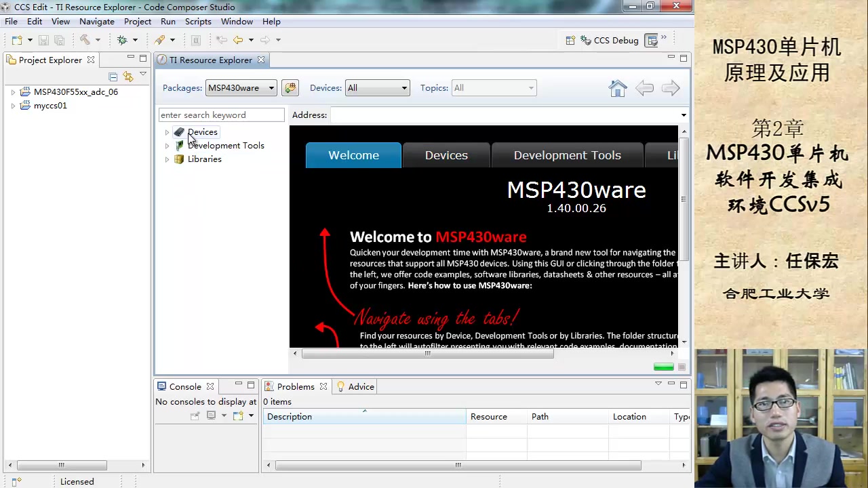868x488 pixels.
Task: Close the Problems view tab
Action: coord(323,386)
